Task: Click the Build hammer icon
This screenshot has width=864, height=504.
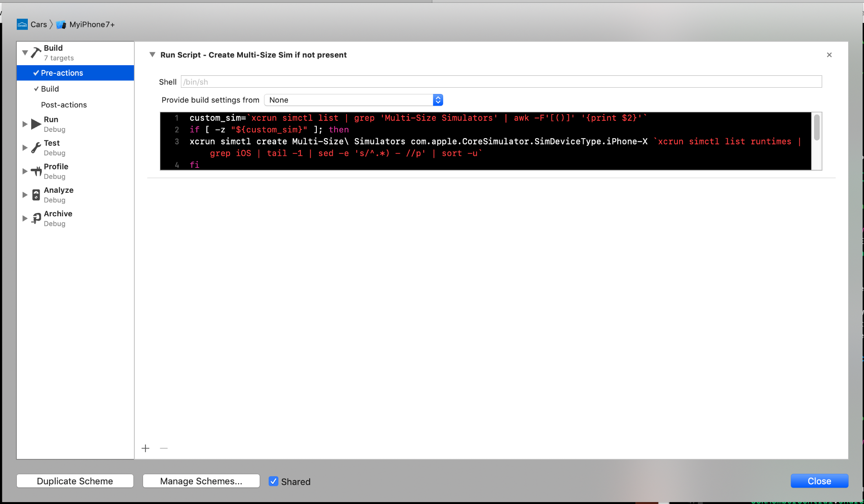Action: pyautogui.click(x=36, y=52)
